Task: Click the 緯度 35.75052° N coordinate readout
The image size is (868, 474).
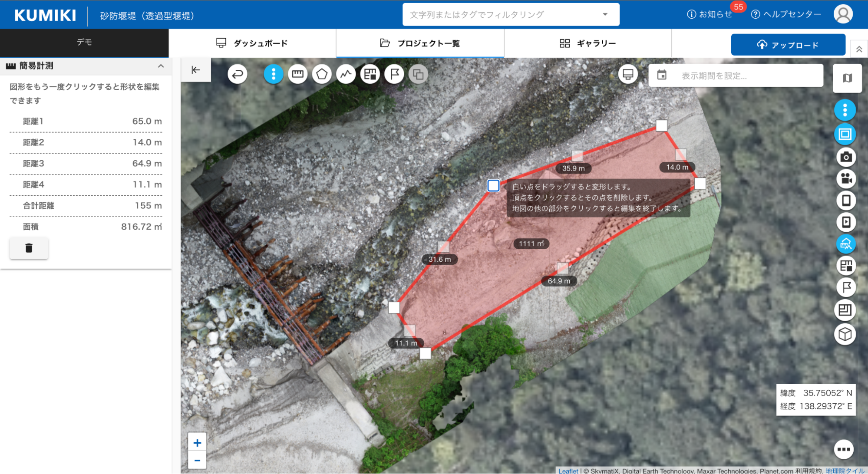Action: tap(816, 393)
